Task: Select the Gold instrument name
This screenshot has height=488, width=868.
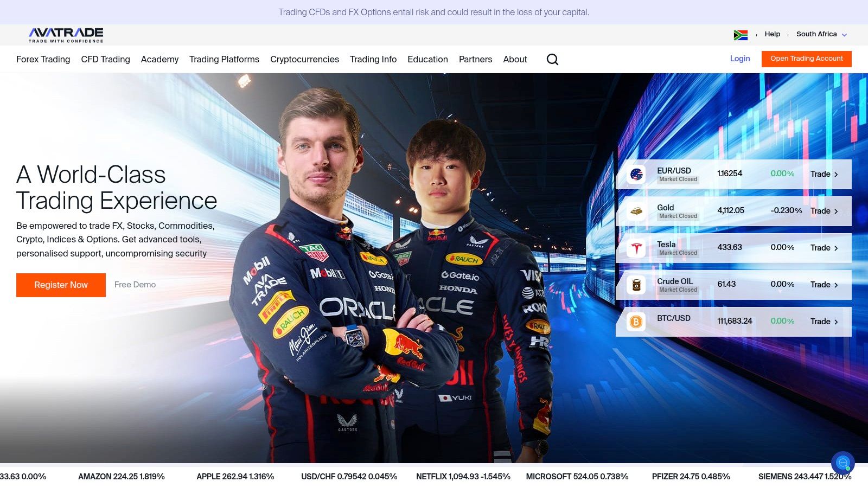Action: click(666, 208)
